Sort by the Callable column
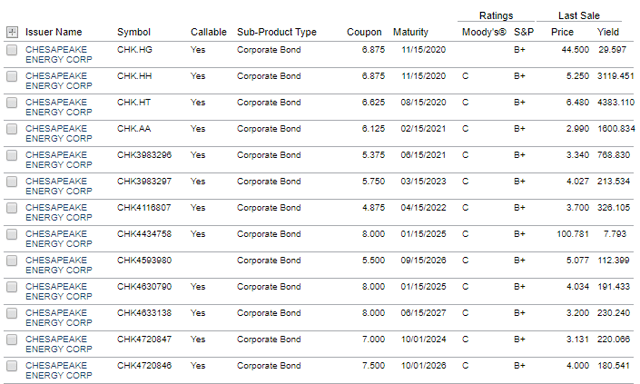The image size is (640, 384). pyautogui.click(x=208, y=32)
